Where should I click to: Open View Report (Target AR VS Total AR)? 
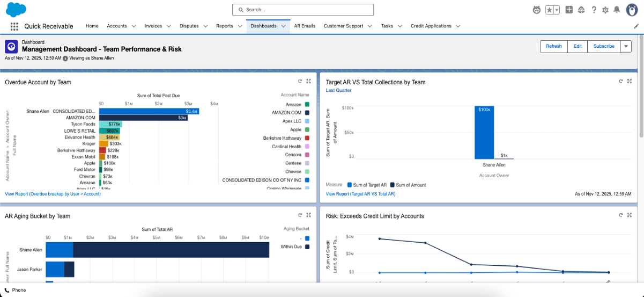coord(360,193)
